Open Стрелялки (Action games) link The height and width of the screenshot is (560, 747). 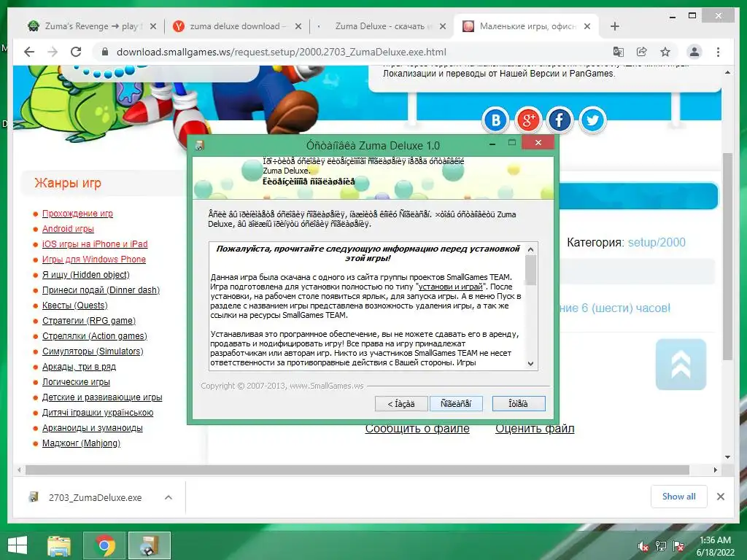tap(95, 335)
